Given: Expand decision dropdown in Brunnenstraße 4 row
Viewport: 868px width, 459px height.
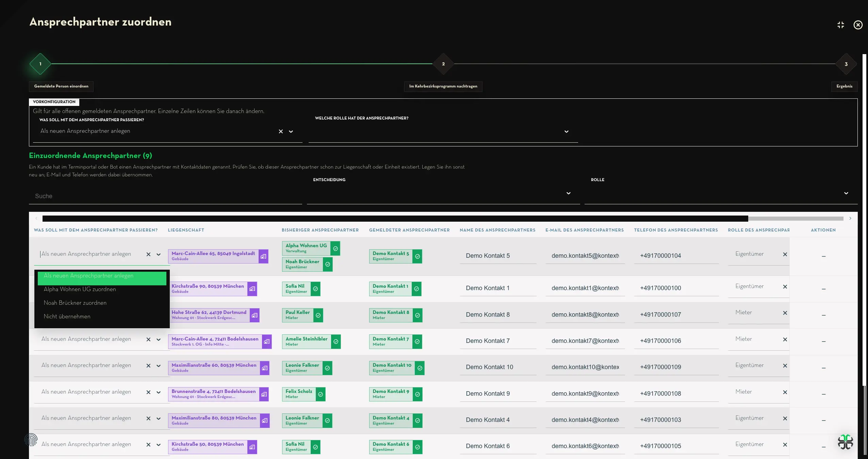Looking at the screenshot, I should (159, 392).
